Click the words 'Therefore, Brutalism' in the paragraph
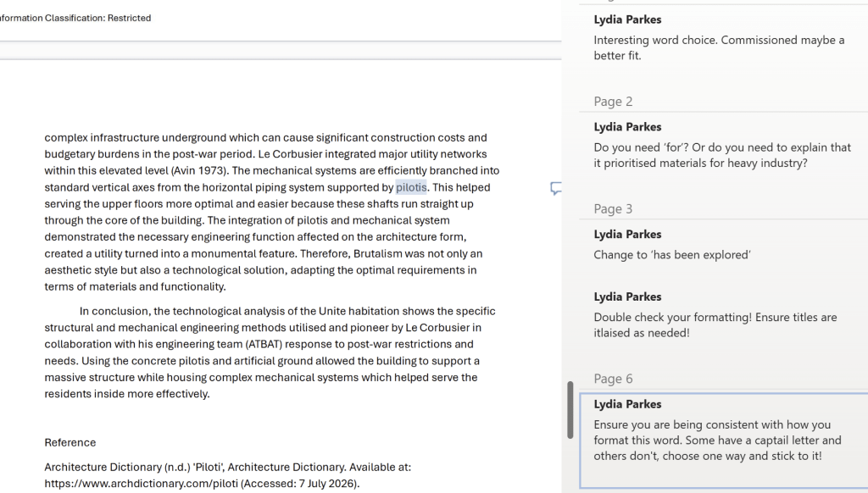Image resolution: width=868 pixels, height=493 pixels. tap(350, 253)
